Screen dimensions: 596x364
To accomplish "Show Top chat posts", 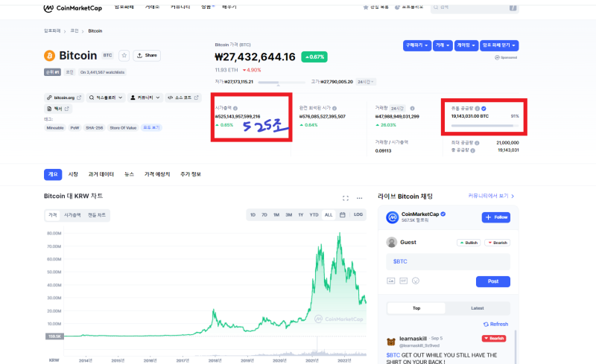I will [x=416, y=308].
